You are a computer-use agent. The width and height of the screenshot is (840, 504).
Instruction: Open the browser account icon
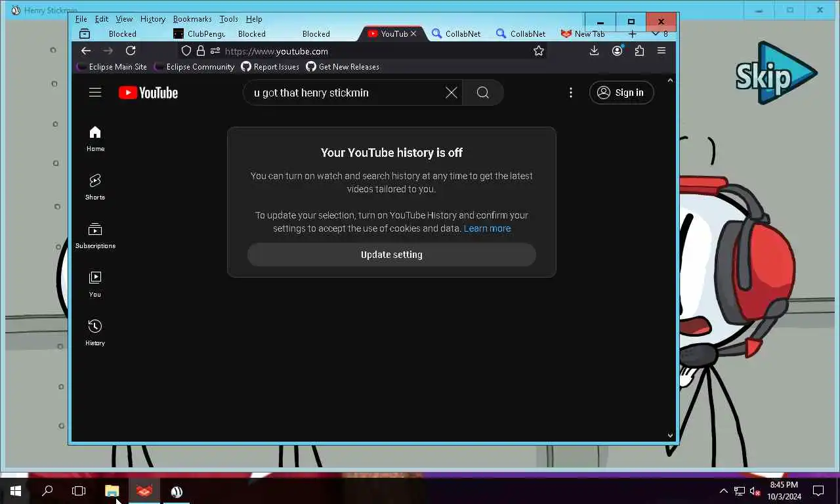617,51
